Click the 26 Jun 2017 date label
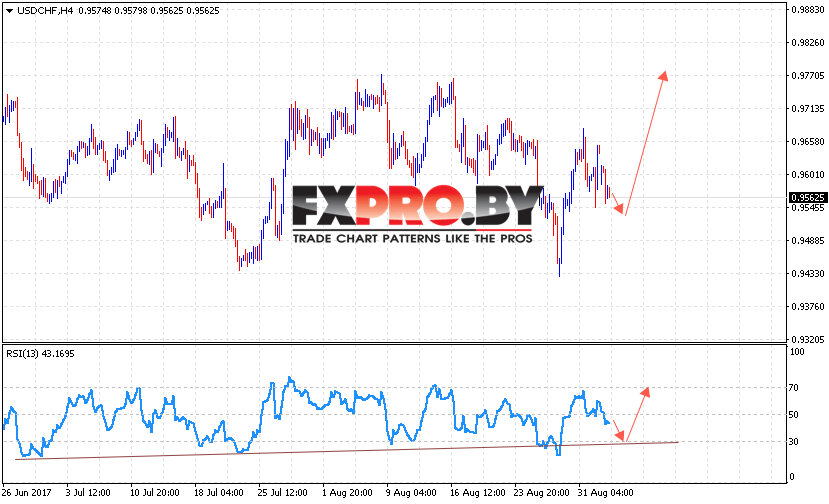 [26, 492]
